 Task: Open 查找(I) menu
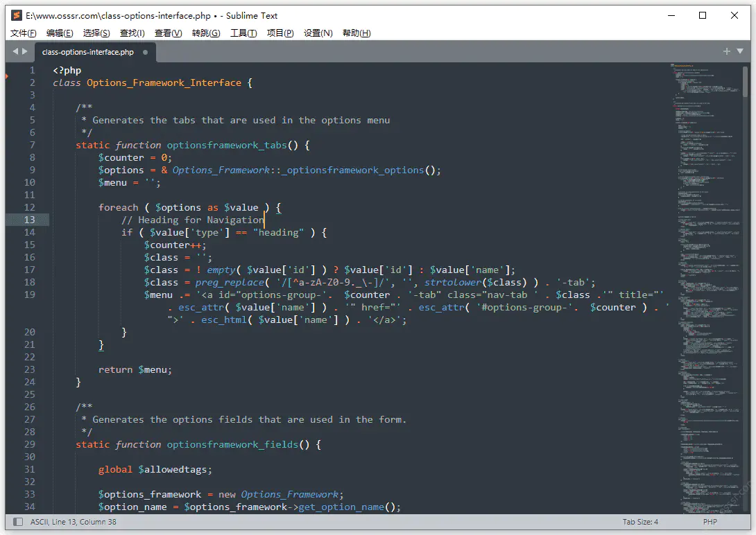[x=132, y=33]
